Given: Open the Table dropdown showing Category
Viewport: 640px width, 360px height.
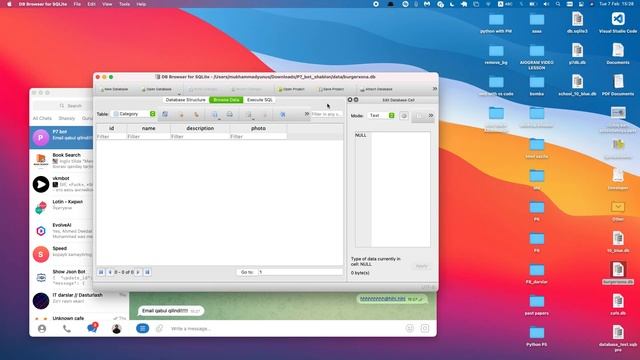Looking at the screenshot, I should pos(134,114).
